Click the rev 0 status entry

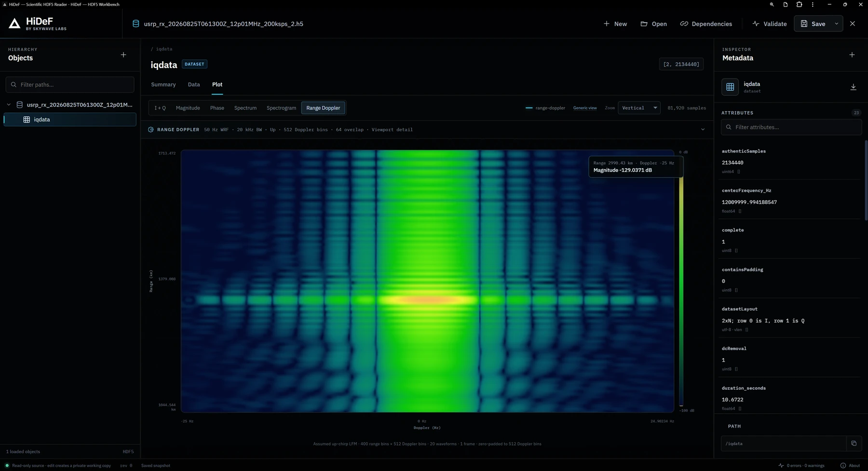tap(126, 466)
